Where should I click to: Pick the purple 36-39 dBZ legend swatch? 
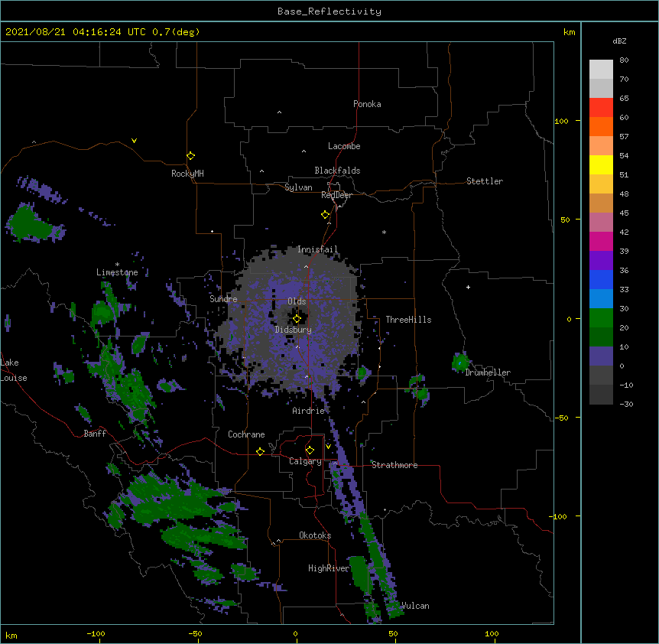(601, 260)
